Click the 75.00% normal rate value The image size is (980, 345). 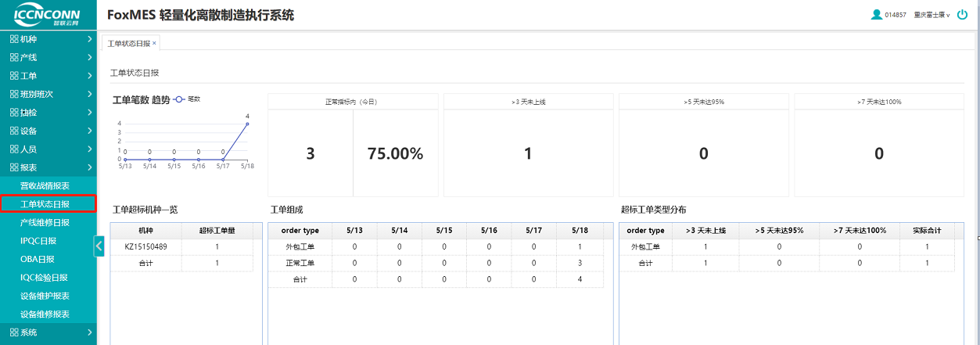click(395, 154)
